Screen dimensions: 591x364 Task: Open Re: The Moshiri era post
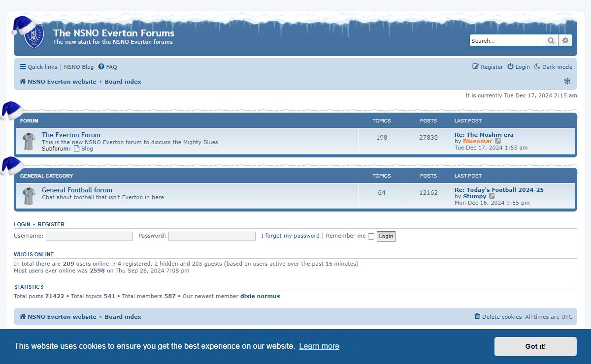484,135
